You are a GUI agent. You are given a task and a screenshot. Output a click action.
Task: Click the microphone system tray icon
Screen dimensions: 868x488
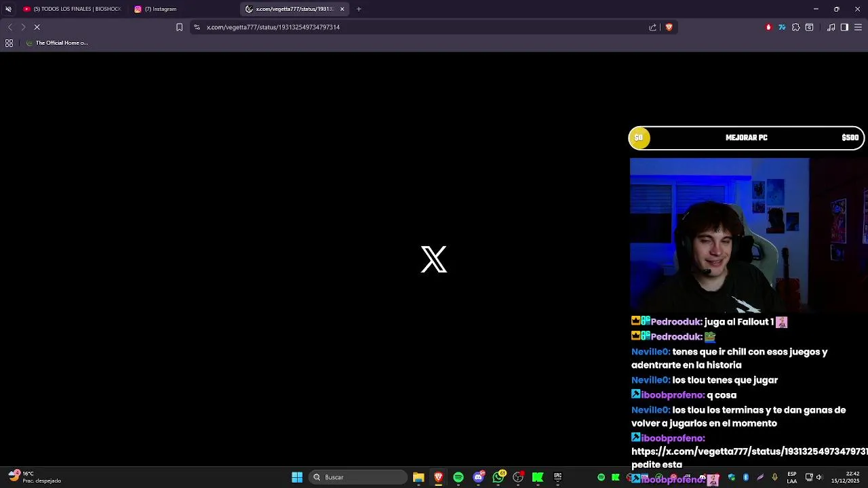point(774,477)
